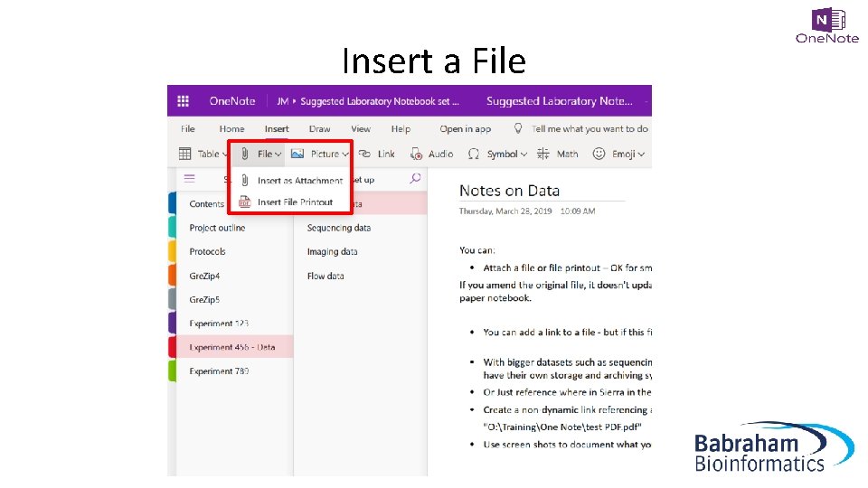Viewport: 868px width, 488px height.
Task: Click the 'You can:' text line
Action: pyautogui.click(x=477, y=250)
